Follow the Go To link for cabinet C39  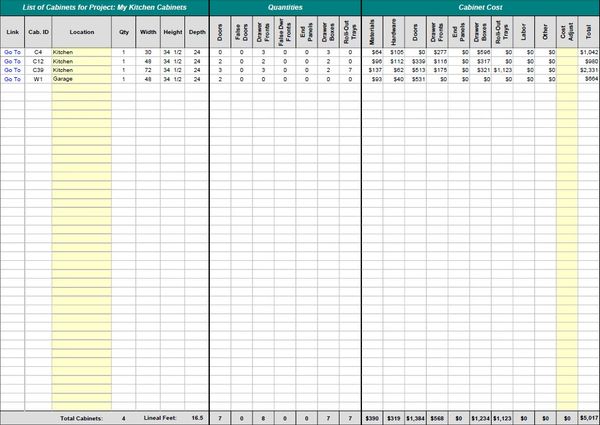point(12,69)
